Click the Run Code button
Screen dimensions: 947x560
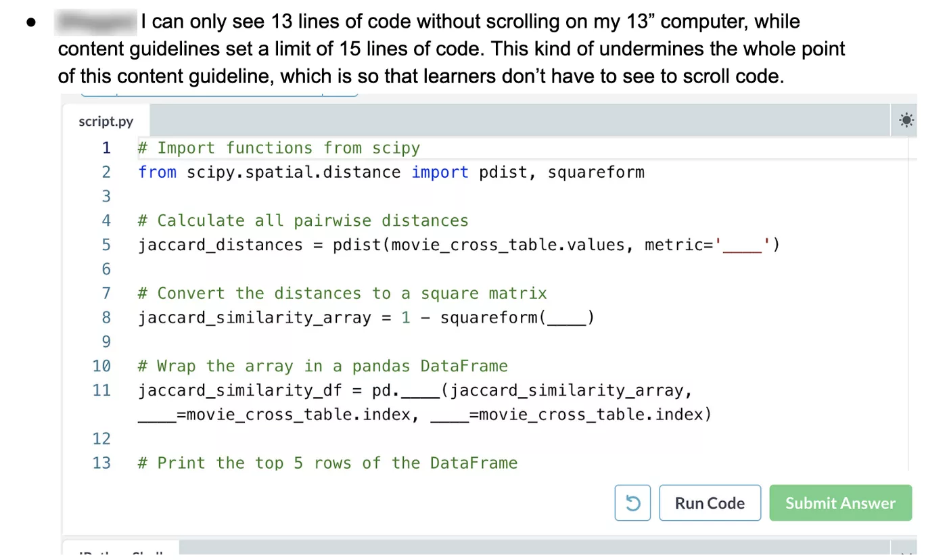[x=710, y=503]
